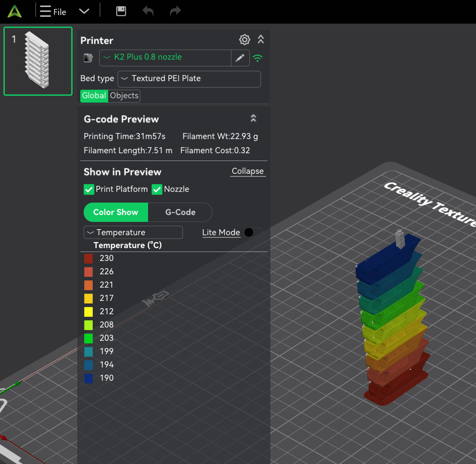Open the Textured PEI Plate bed type dropdown
Screen dimensions: 476x464
tap(189, 79)
